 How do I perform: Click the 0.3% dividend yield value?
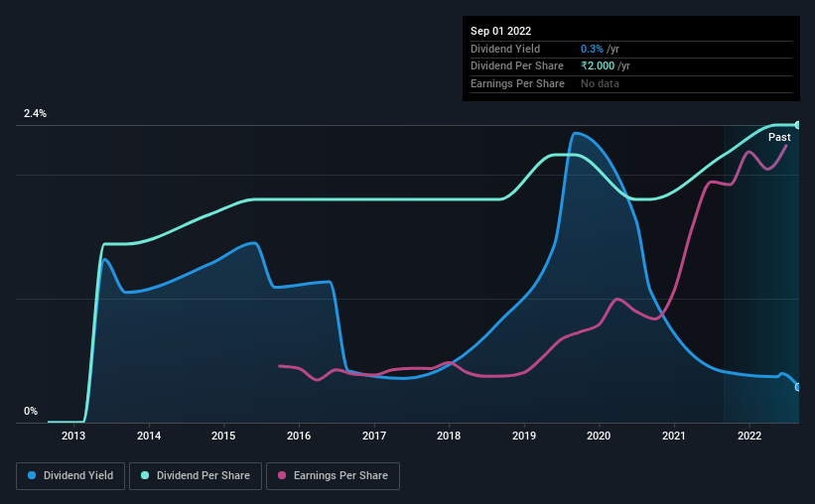coord(592,49)
